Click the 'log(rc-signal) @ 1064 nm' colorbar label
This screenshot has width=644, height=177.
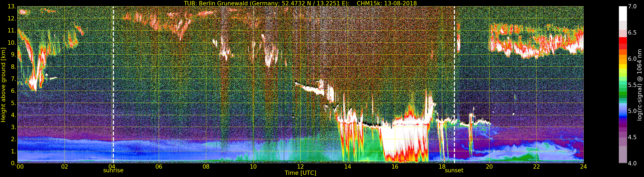pos(640,85)
